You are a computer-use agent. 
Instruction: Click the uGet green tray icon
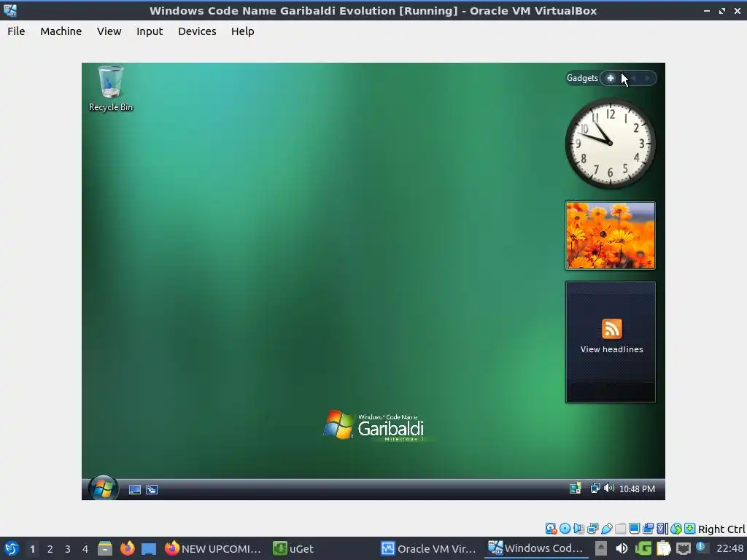(643, 548)
